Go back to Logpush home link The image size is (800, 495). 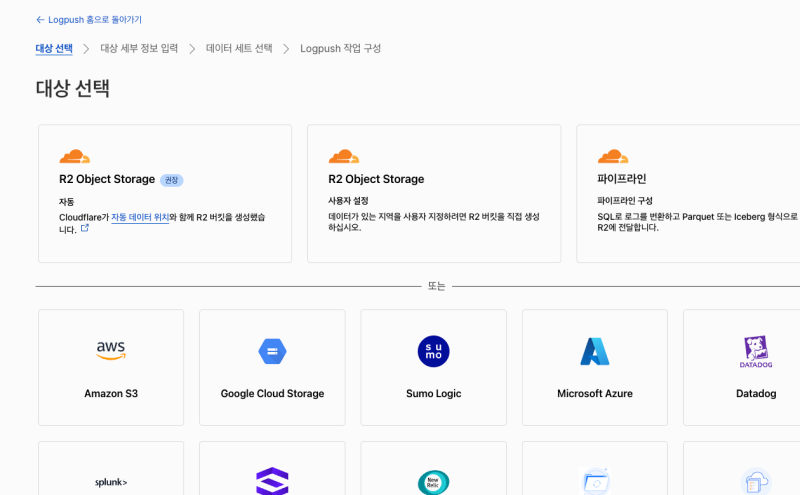tap(89, 20)
